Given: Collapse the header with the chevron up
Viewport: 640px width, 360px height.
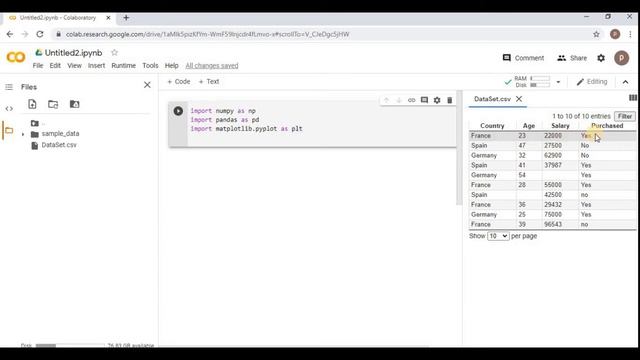Looking at the screenshot, I should click(x=625, y=82).
